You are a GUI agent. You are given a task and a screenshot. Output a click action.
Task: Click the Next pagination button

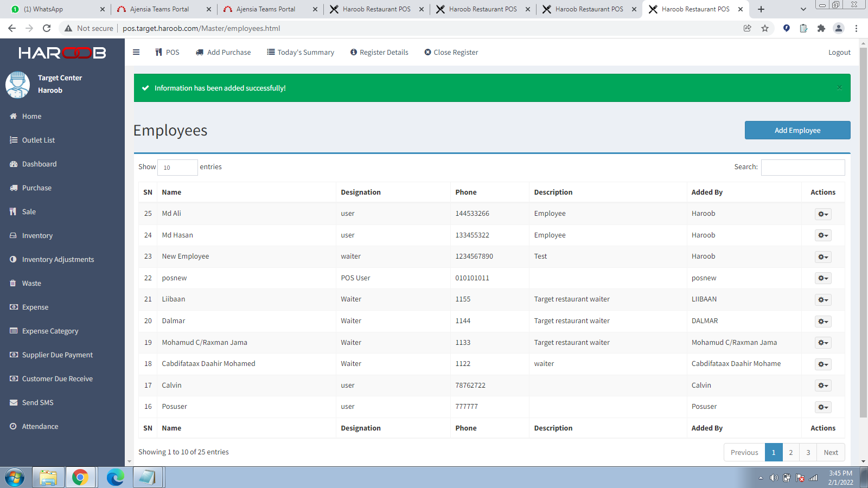click(x=831, y=452)
